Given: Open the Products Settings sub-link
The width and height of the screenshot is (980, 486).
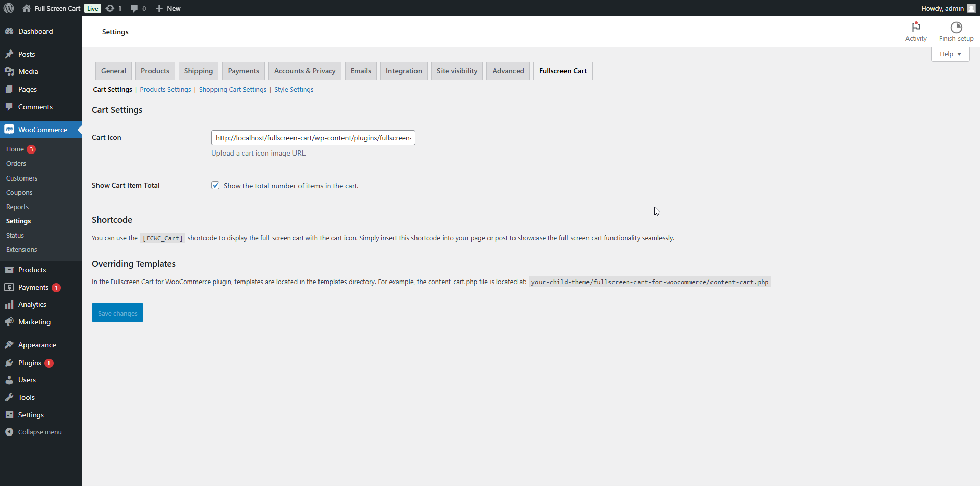Looking at the screenshot, I should pyautogui.click(x=165, y=89).
